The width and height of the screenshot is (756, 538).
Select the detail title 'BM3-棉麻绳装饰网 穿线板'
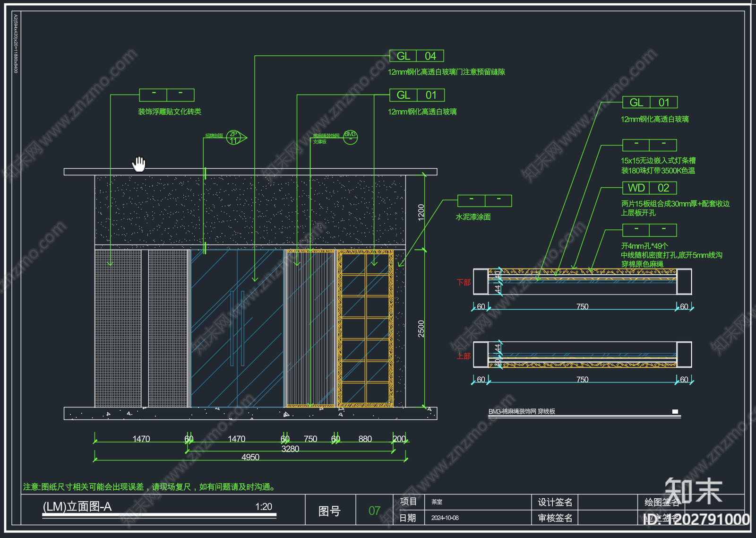[x=522, y=411]
